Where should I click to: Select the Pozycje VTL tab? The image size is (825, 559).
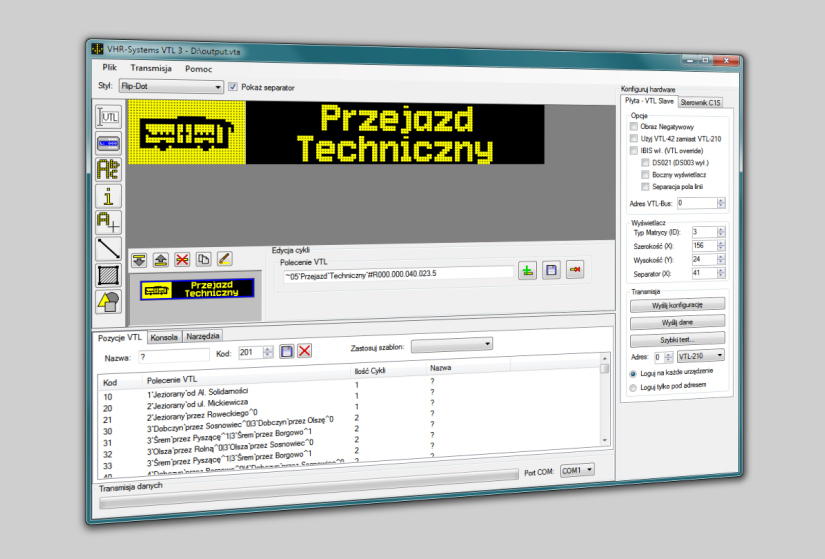coord(120,338)
